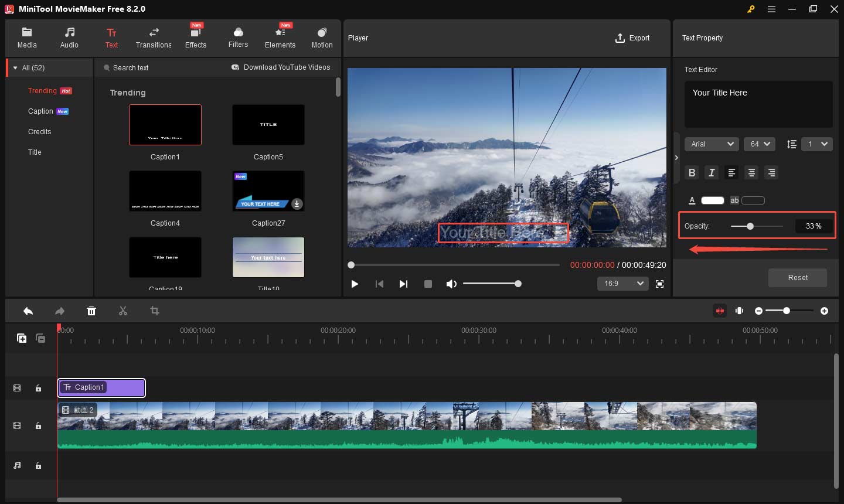Switch to the Transitions tab
Image resolution: width=844 pixels, height=504 pixels.
click(154, 38)
